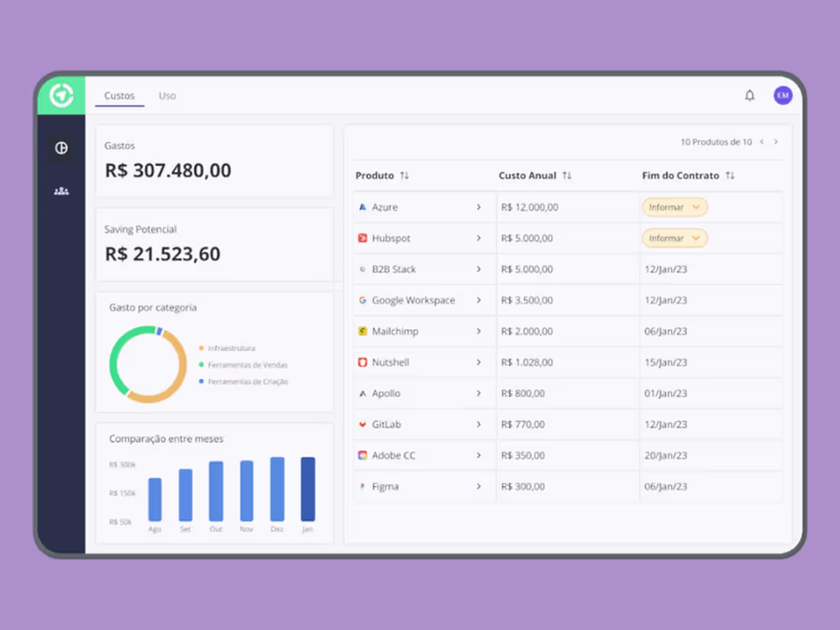Click the 20/Jan/23 contract date

tap(665, 455)
